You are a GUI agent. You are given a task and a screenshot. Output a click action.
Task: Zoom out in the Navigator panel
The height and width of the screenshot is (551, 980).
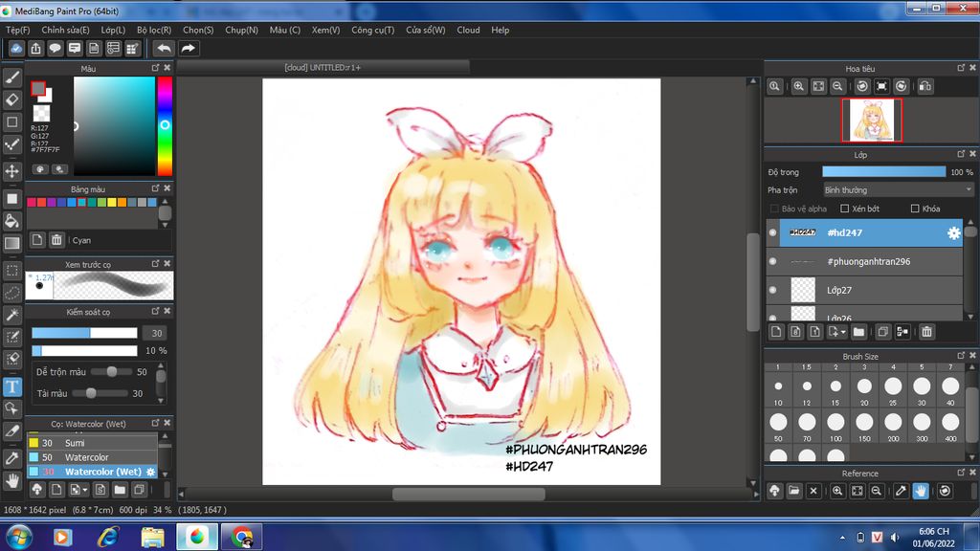coord(837,86)
